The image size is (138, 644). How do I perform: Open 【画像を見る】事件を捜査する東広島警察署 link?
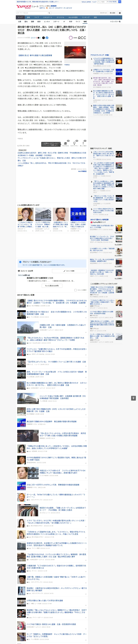click(x=35, y=55)
